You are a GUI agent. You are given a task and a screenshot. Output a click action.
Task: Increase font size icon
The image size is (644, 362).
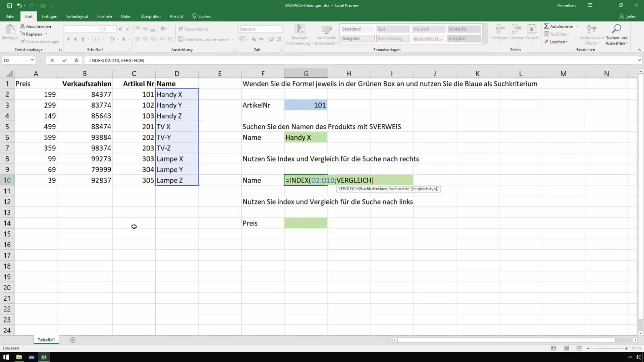(120, 29)
